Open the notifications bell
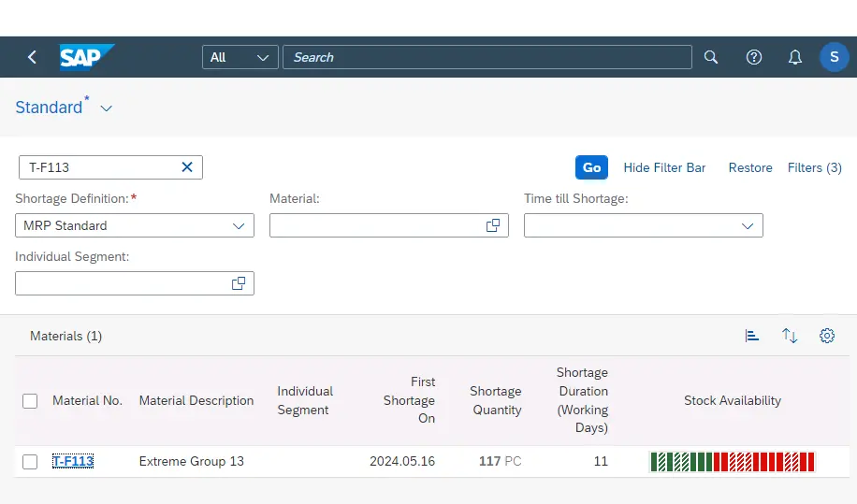This screenshot has width=857, height=504. (x=795, y=57)
